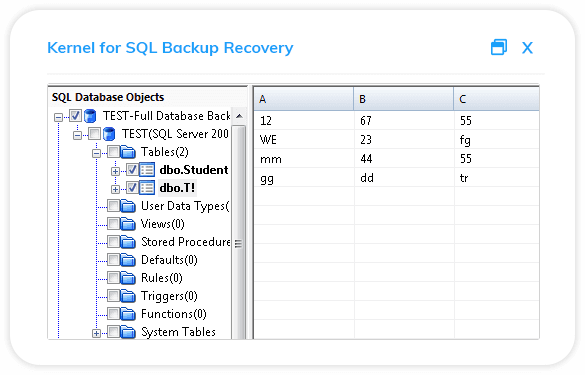Image resolution: width=585 pixels, height=375 pixels.
Task: Select the Views(0) tree label
Action: 163,224
